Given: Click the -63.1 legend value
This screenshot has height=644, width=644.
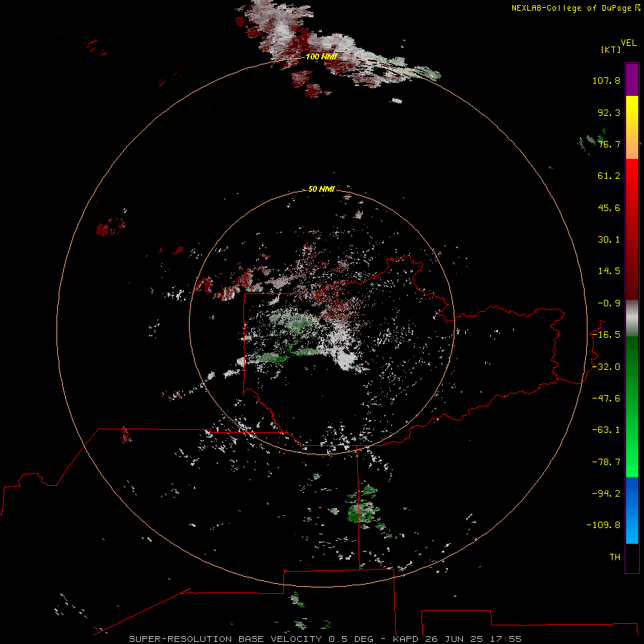Looking at the screenshot, I should point(606,430).
